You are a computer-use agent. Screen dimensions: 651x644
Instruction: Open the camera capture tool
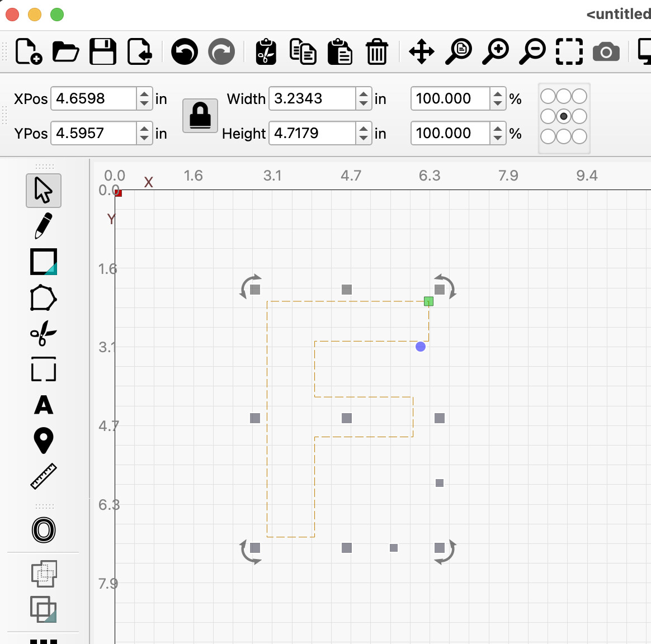(x=606, y=52)
